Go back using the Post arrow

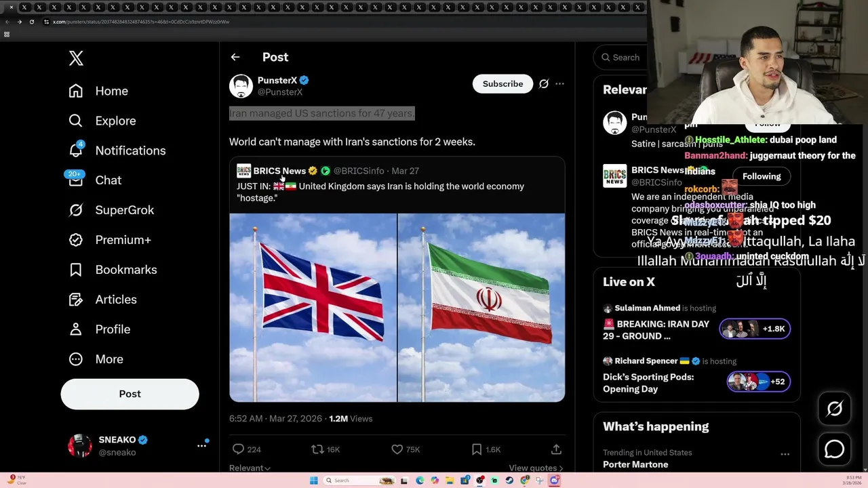pos(235,58)
